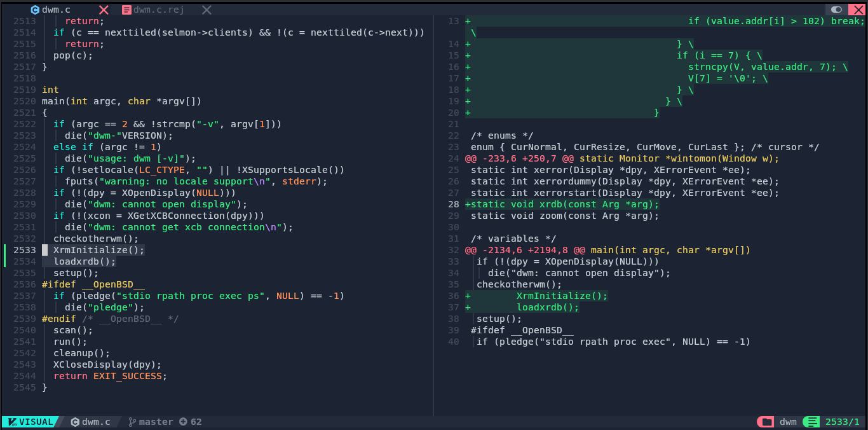Screen dimensions: 868x430
Task: Click line number 28 in the right pane
Action: (453, 204)
